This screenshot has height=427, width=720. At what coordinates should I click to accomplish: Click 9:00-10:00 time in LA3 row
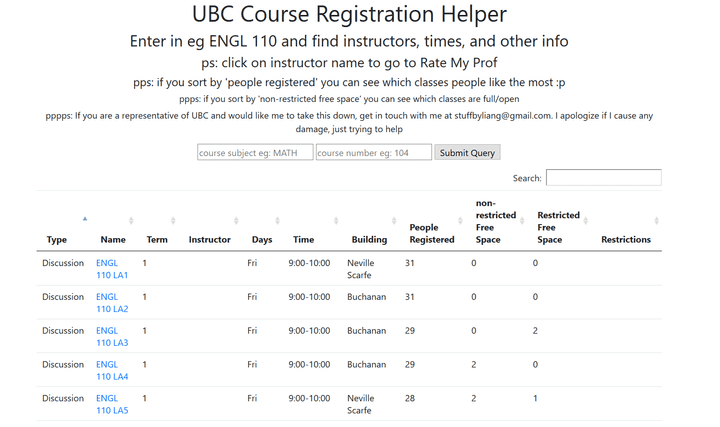[309, 331]
